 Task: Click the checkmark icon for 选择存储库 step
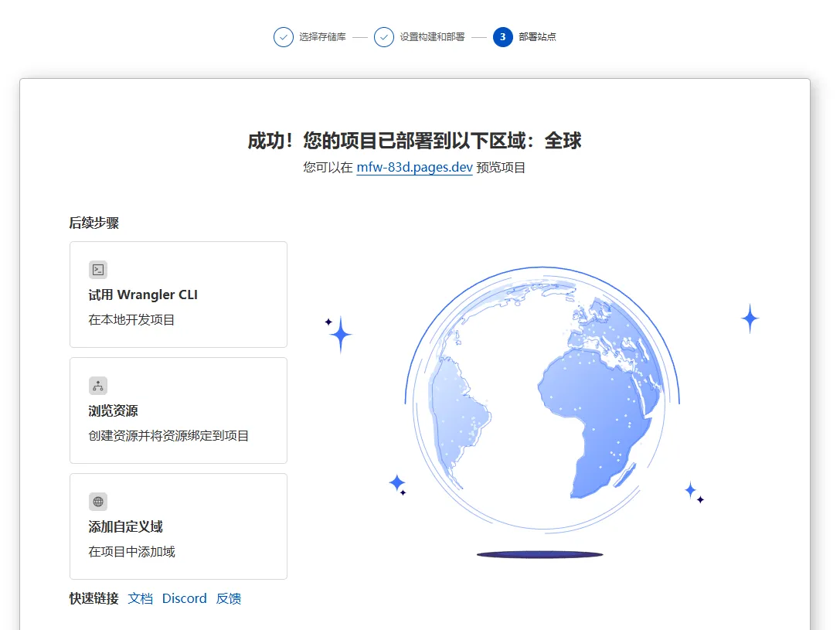click(x=284, y=37)
